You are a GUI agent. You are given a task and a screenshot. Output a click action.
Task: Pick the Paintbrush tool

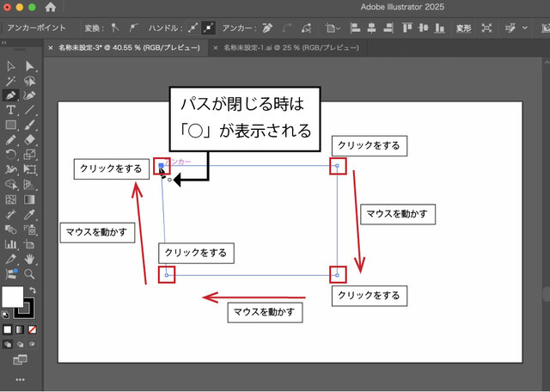[x=30, y=125]
